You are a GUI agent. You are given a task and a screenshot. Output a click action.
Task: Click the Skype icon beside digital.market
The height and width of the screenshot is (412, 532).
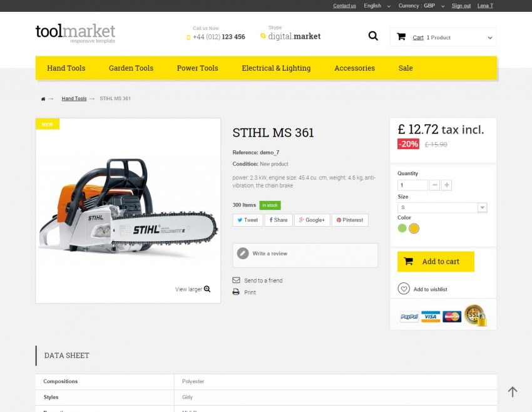click(x=263, y=36)
